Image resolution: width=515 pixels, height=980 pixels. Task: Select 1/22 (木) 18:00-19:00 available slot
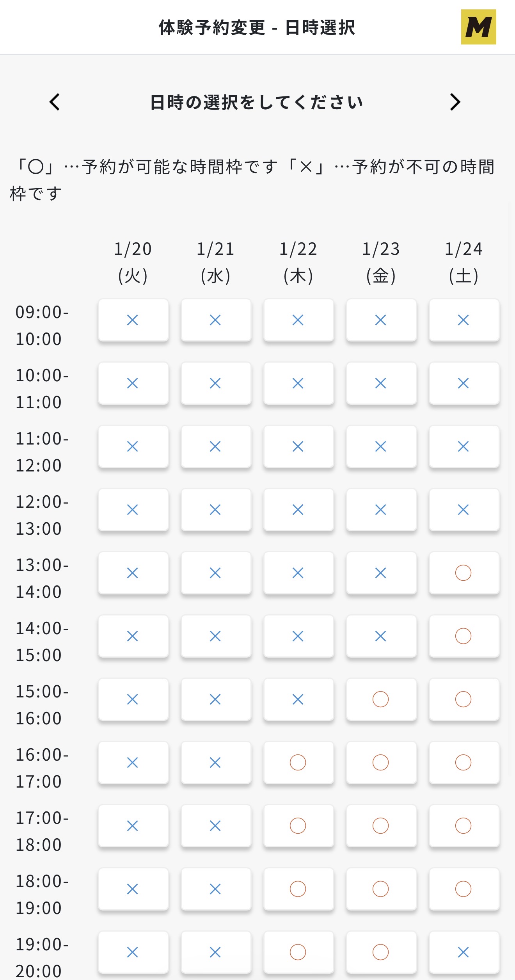click(298, 889)
